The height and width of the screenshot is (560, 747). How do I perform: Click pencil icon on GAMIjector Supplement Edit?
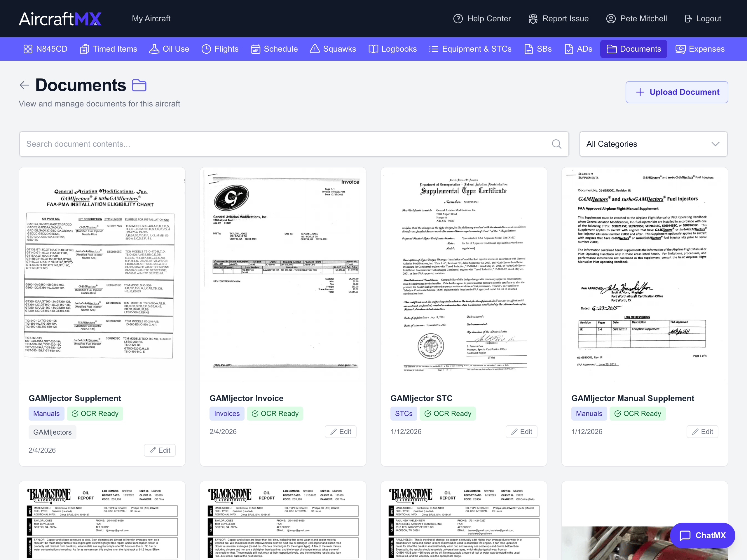point(153,450)
